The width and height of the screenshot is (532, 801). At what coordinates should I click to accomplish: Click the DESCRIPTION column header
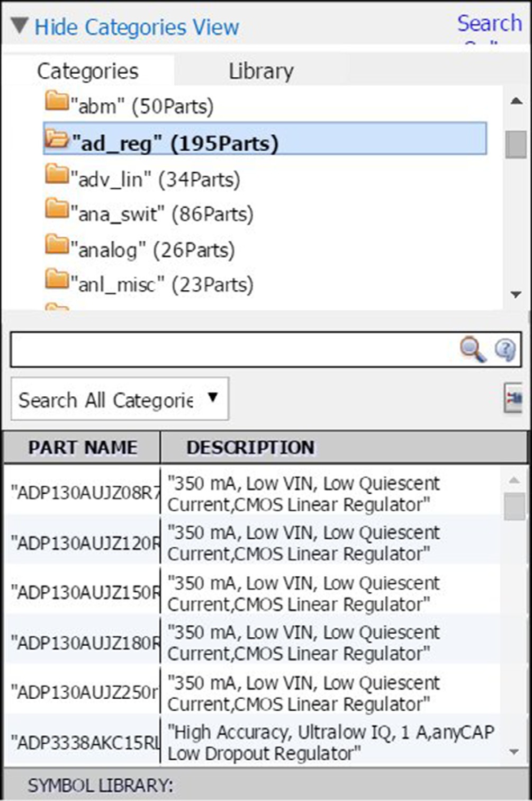pos(250,447)
